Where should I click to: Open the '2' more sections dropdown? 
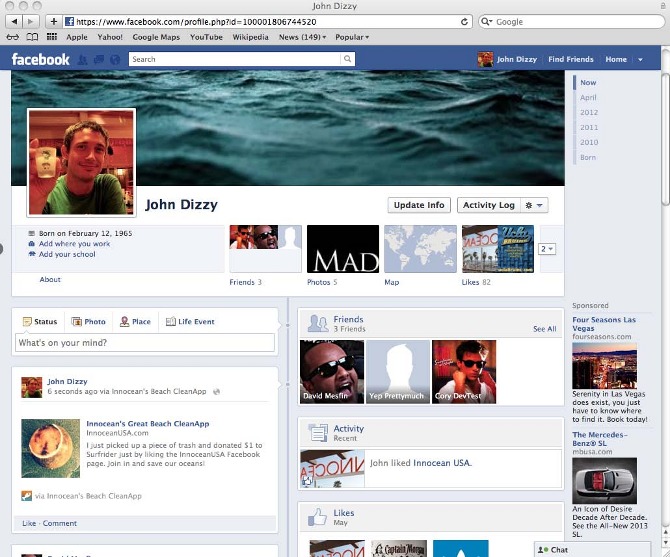click(x=547, y=249)
